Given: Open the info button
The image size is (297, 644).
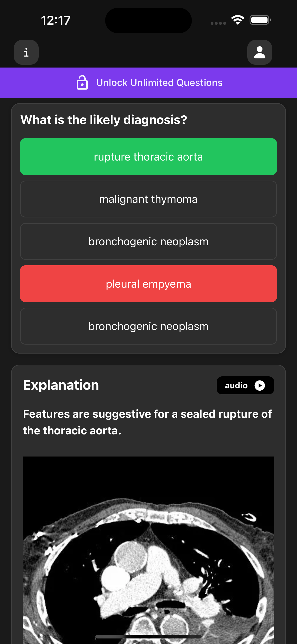Looking at the screenshot, I should [x=26, y=52].
